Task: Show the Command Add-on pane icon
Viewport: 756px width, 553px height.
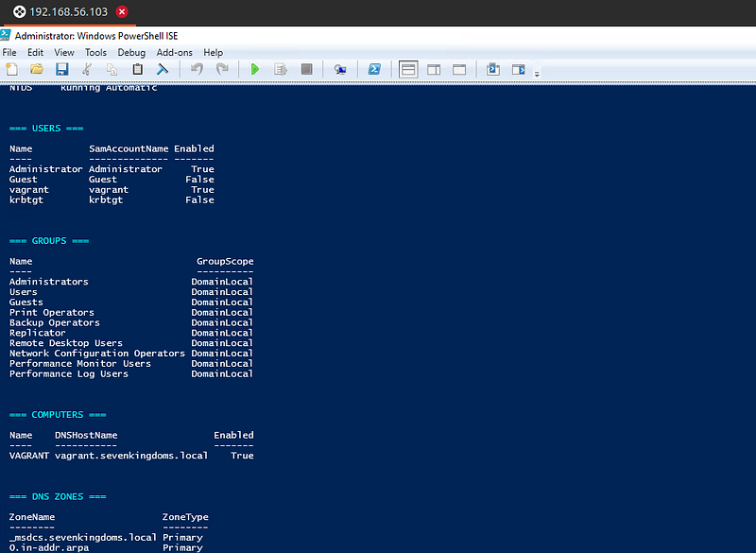Action: point(519,69)
